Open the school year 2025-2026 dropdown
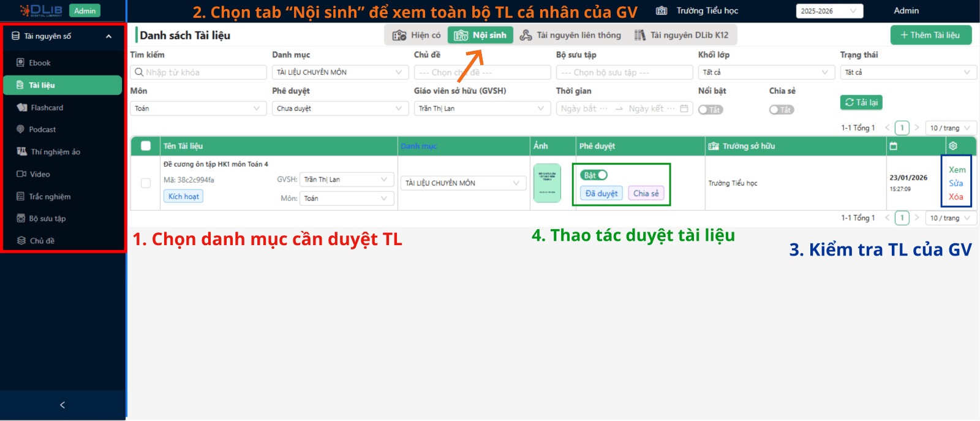 point(829,11)
